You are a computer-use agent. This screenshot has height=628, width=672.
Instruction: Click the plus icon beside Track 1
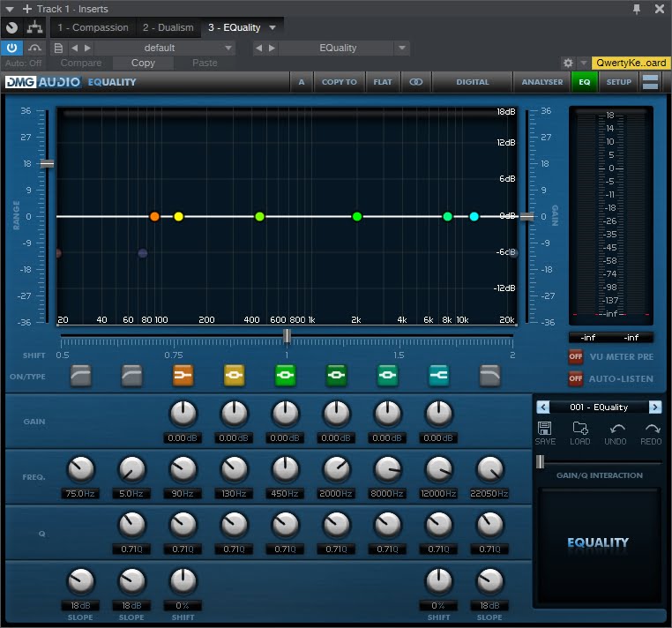(27, 9)
